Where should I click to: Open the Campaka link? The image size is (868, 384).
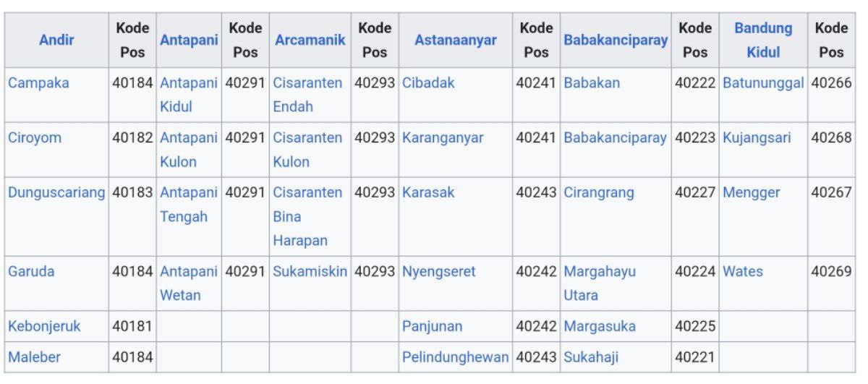(x=38, y=82)
